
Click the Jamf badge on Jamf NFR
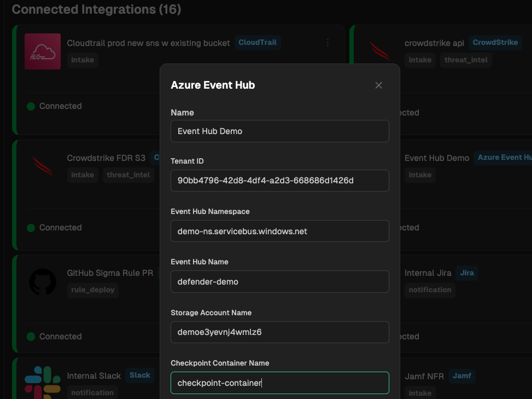(x=462, y=376)
